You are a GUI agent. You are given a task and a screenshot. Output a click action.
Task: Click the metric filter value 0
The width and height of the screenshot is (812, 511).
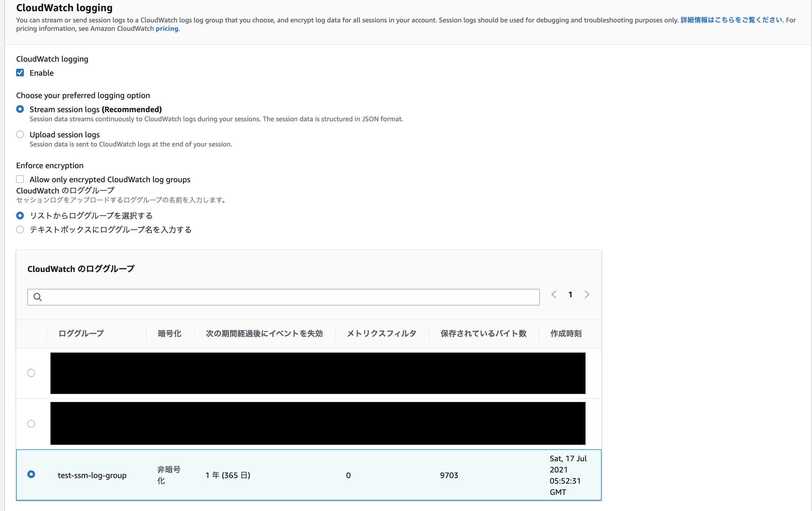tap(349, 475)
